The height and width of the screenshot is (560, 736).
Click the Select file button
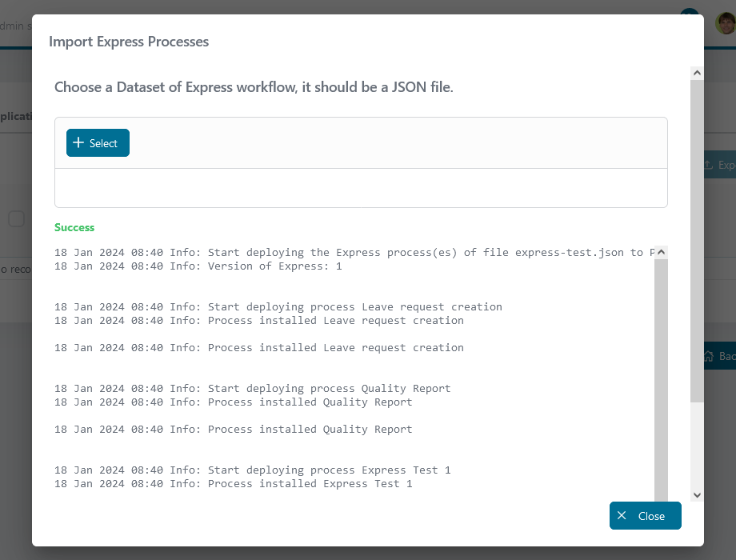[x=98, y=142]
